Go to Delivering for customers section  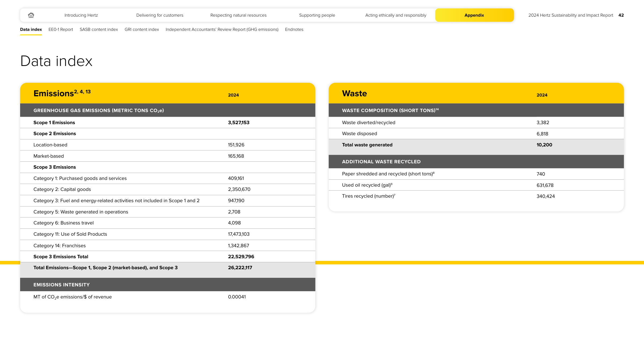tap(160, 15)
